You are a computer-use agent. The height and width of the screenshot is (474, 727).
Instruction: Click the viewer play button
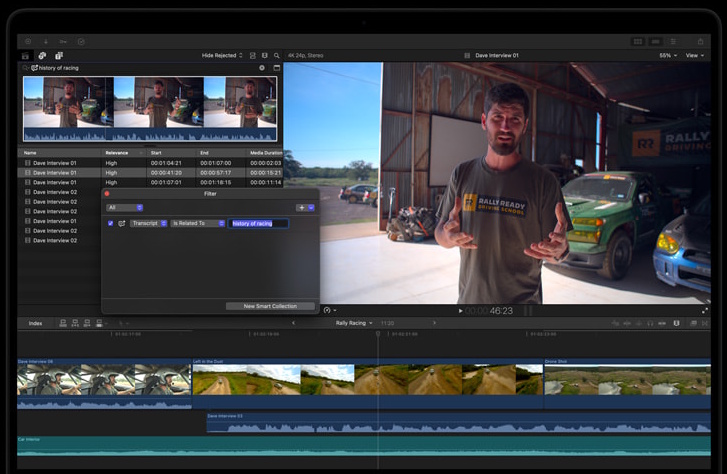click(x=460, y=311)
